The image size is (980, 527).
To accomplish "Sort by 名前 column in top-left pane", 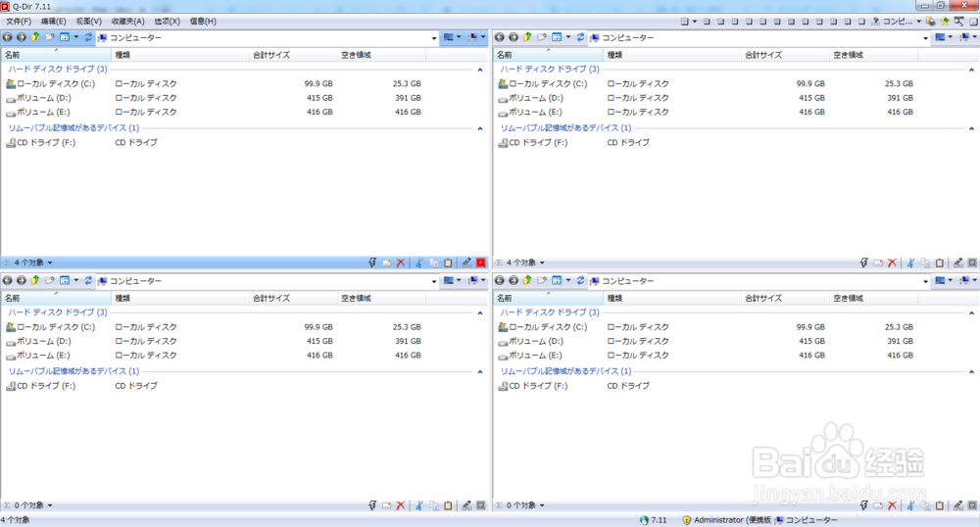I will click(x=56, y=55).
